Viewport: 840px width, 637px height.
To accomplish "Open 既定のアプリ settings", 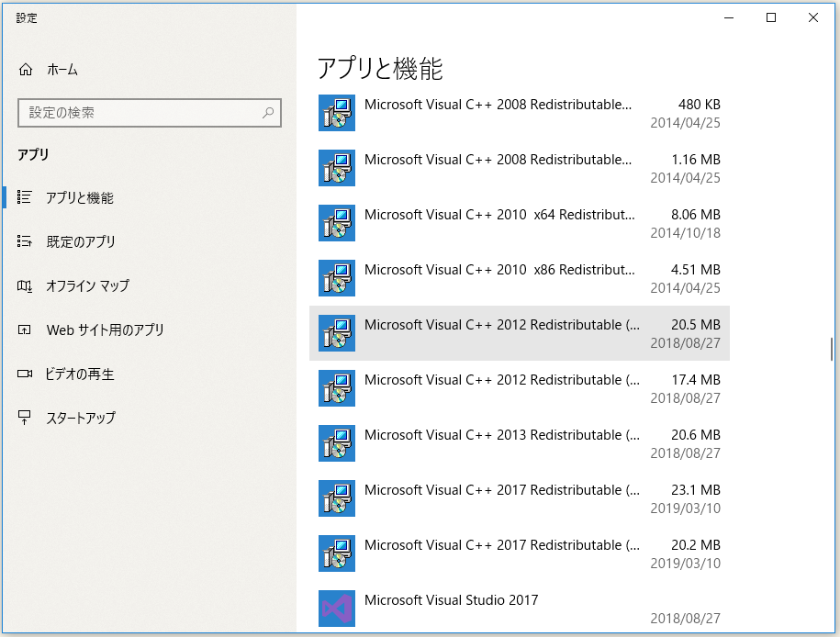I will 81,241.
